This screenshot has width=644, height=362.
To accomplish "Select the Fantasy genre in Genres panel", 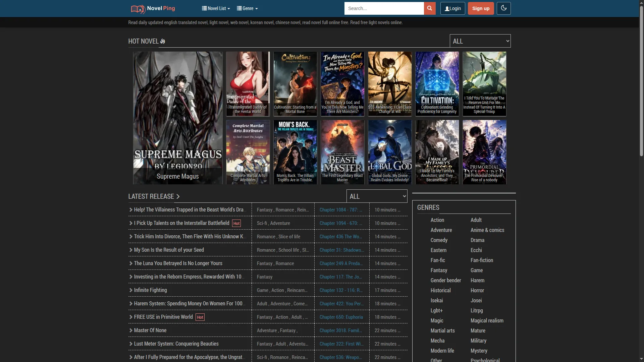I will (x=439, y=270).
